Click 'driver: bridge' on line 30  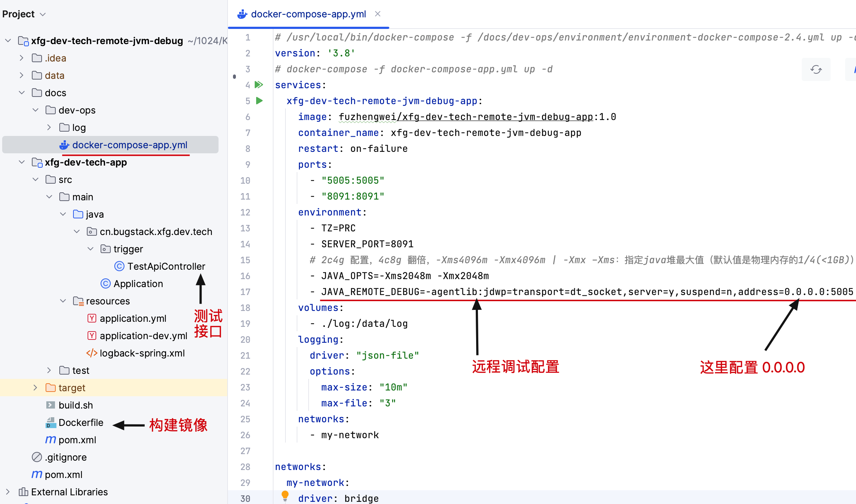pos(338,499)
